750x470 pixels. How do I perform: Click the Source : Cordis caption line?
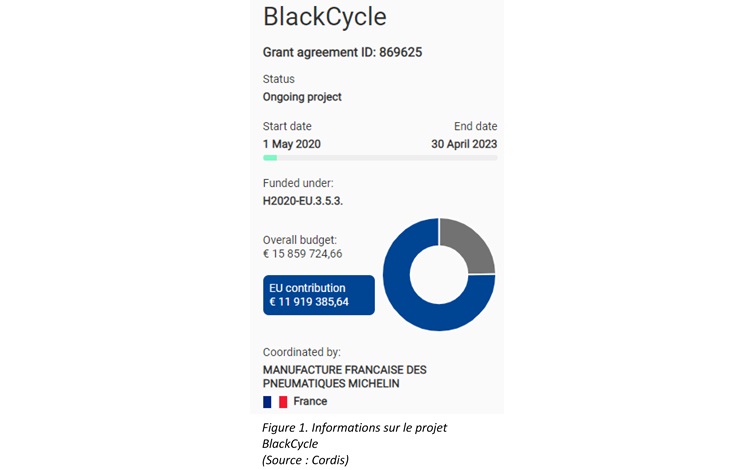click(x=305, y=459)
